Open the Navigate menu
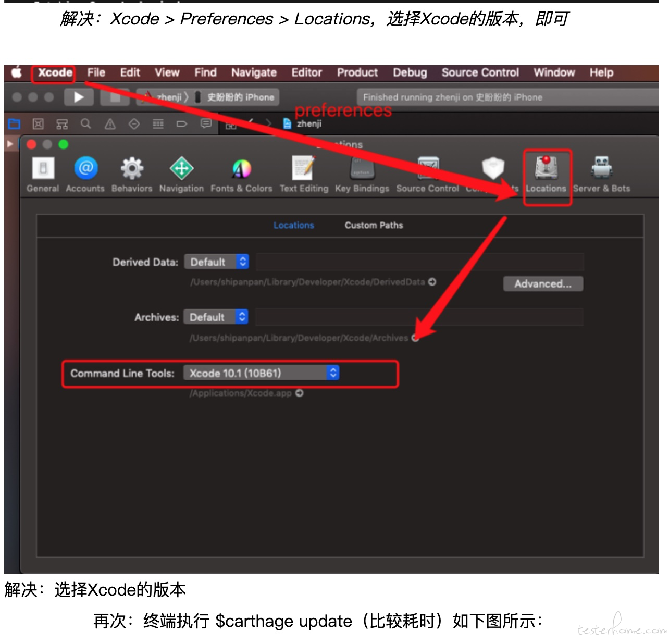669x644 pixels. click(254, 72)
